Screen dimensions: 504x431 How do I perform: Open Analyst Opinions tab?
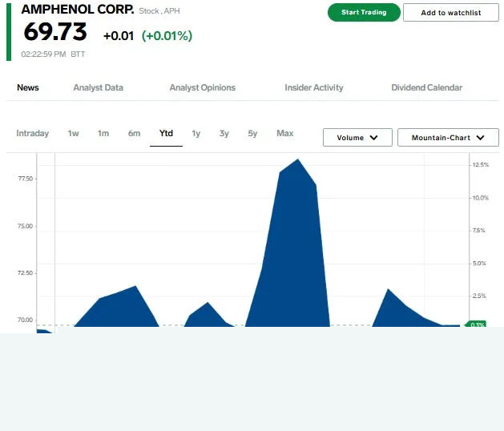click(x=203, y=87)
